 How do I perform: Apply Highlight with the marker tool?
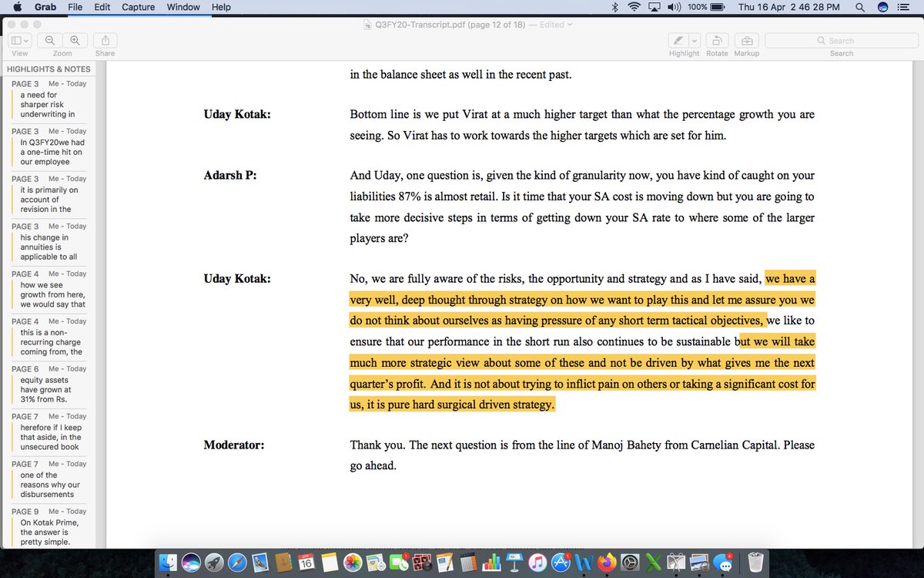678,41
